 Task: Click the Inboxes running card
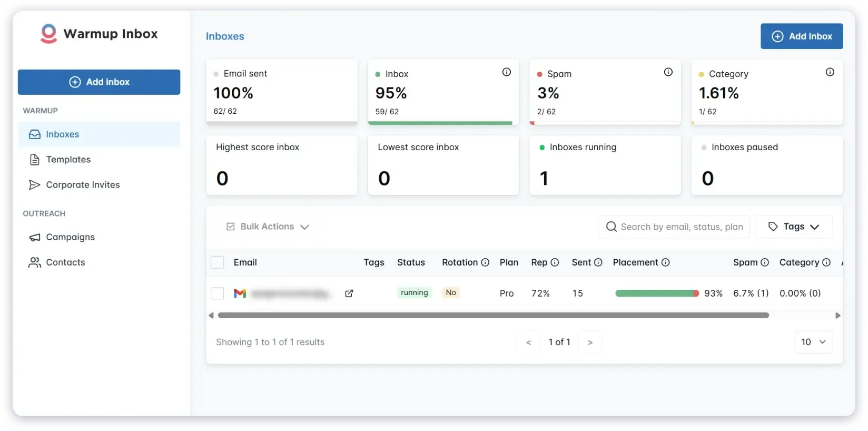[x=605, y=165]
